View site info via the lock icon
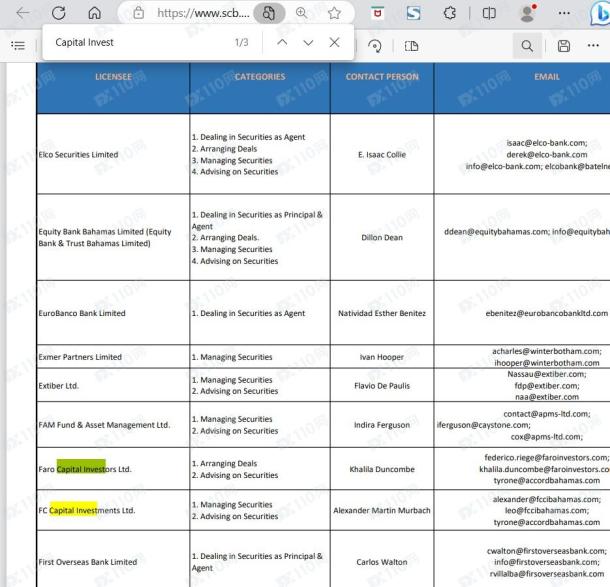Image resolution: width=610 pixels, height=587 pixels. coord(138,13)
